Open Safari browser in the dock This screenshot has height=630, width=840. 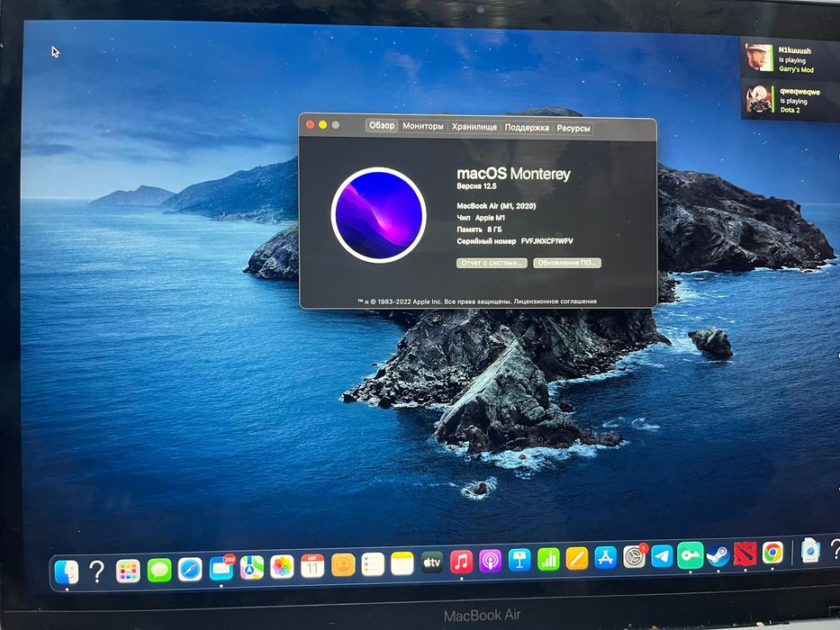[190, 569]
